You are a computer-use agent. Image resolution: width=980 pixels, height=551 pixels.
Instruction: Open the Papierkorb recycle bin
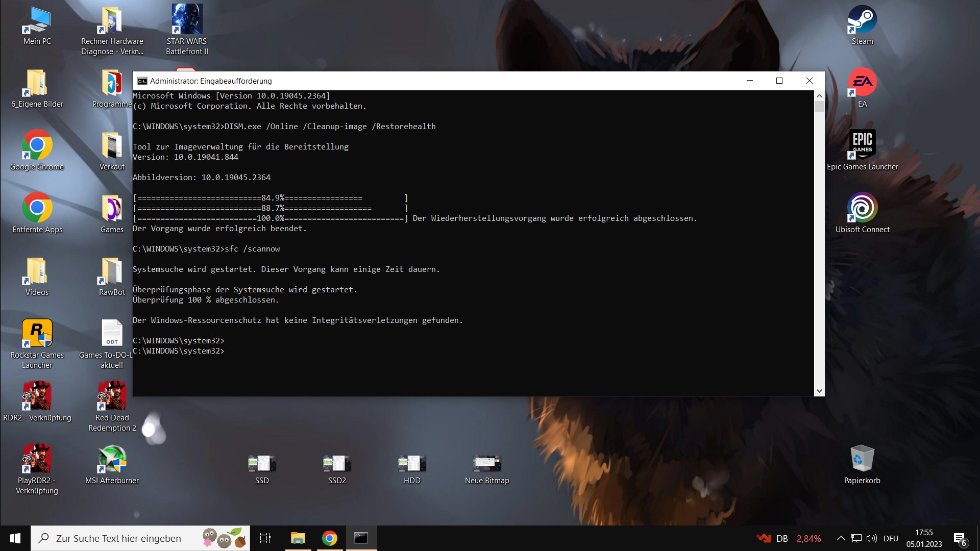point(862,459)
